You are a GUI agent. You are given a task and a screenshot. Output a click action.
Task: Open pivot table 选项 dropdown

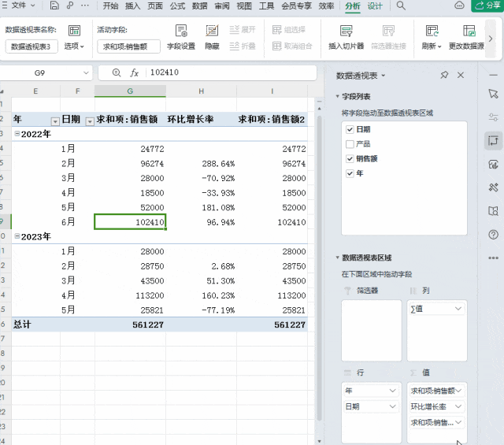click(74, 38)
